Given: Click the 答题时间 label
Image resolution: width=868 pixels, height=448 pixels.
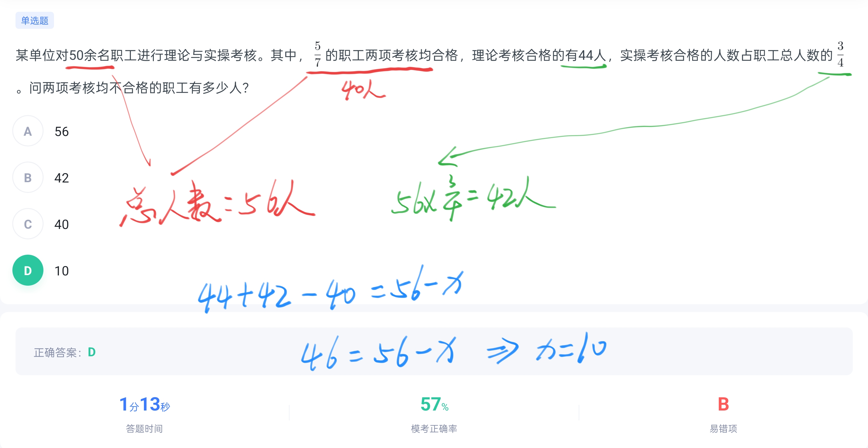Looking at the screenshot, I should click(x=144, y=428).
